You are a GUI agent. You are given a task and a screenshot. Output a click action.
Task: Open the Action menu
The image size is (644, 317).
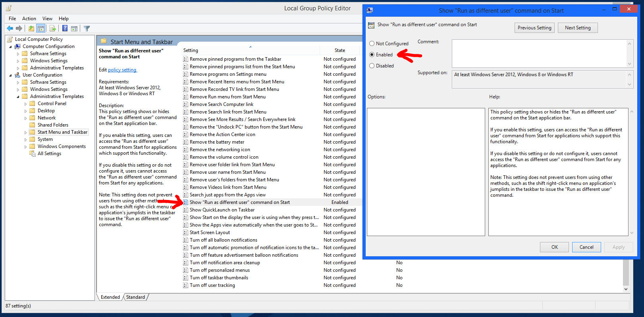click(x=29, y=19)
